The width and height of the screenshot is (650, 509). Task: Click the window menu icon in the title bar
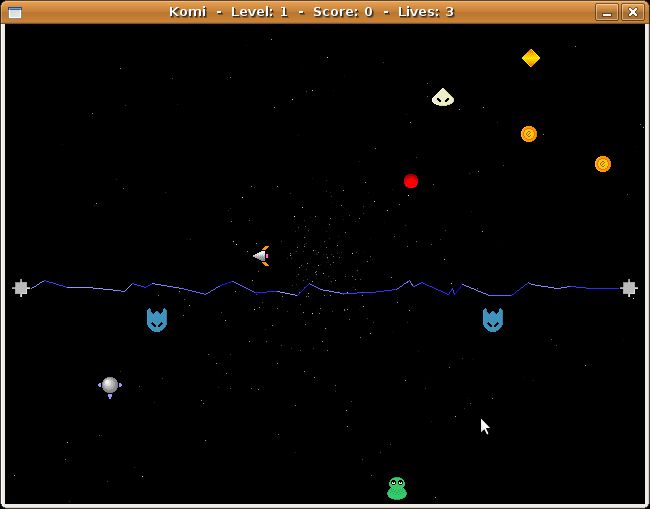tap(15, 12)
